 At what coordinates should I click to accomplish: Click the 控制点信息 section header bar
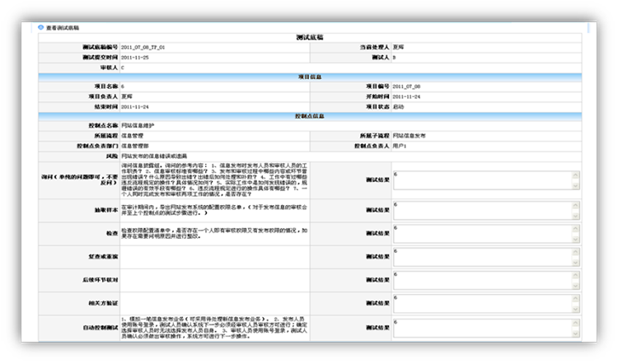310,116
